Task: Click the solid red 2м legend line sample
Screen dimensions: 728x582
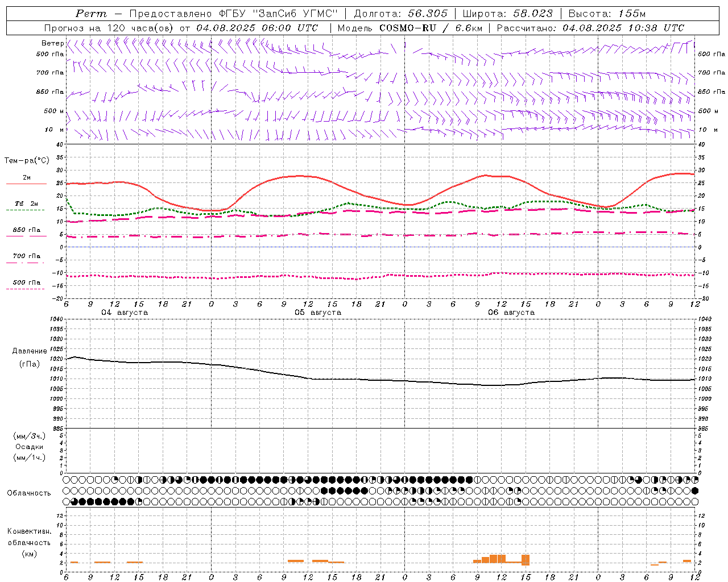Action: click(x=26, y=184)
